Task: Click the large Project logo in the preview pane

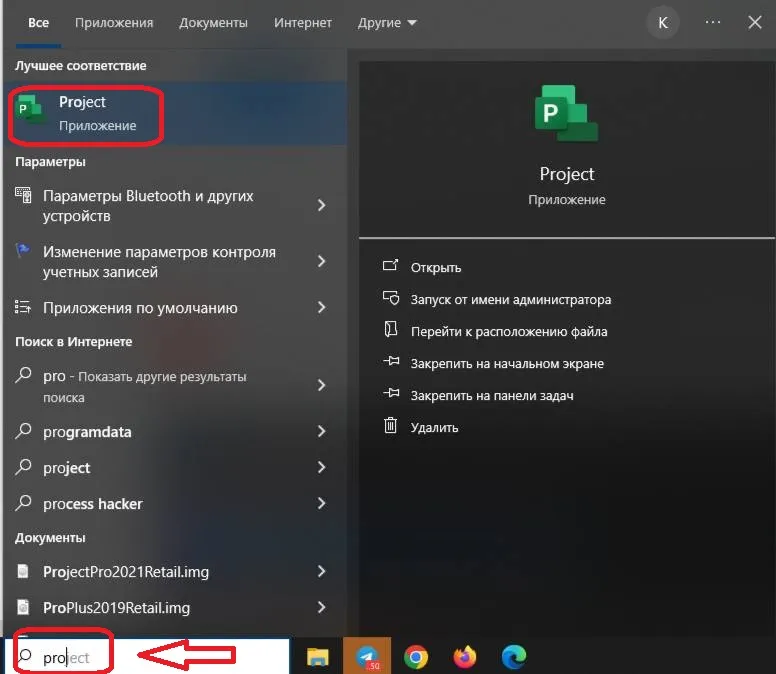Action: click(567, 113)
